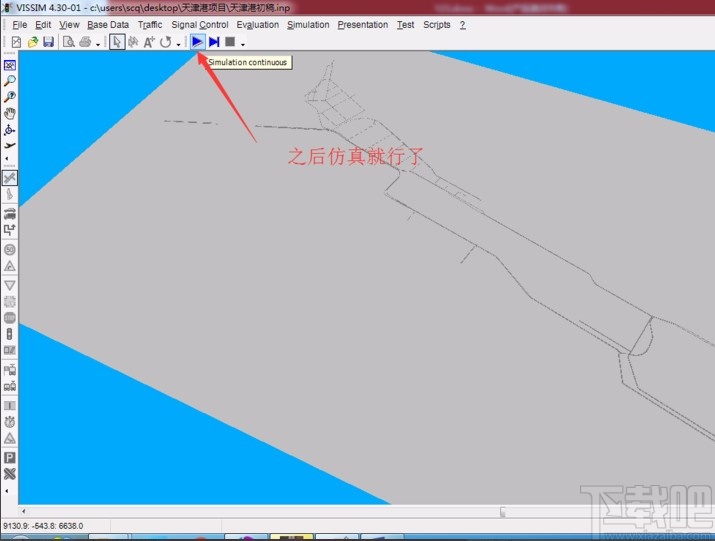Select Vehicle Inputs car icon
This screenshot has height=541, width=715.
coord(10,213)
